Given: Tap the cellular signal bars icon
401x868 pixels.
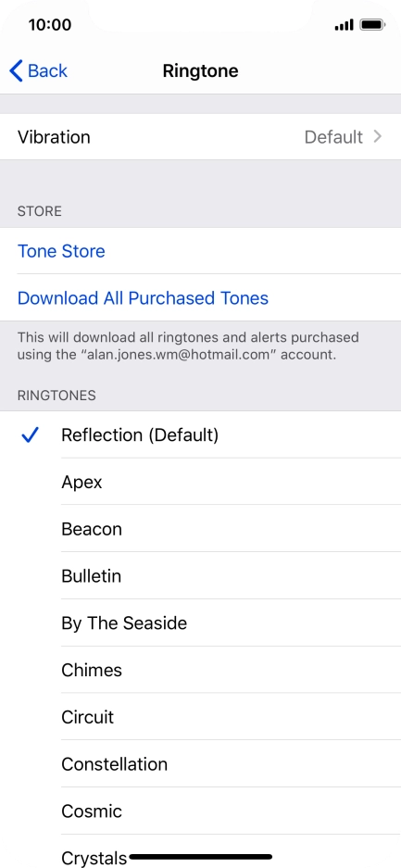Looking at the screenshot, I should [x=344, y=25].
